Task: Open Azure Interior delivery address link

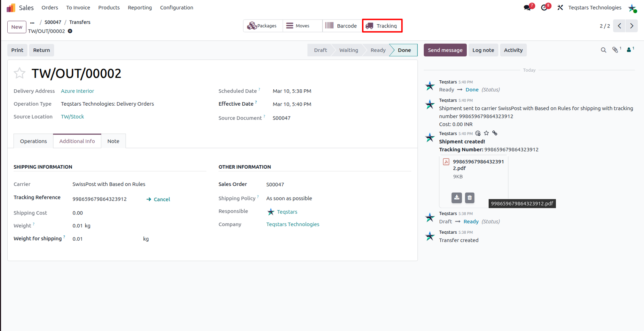Action: 77,91
